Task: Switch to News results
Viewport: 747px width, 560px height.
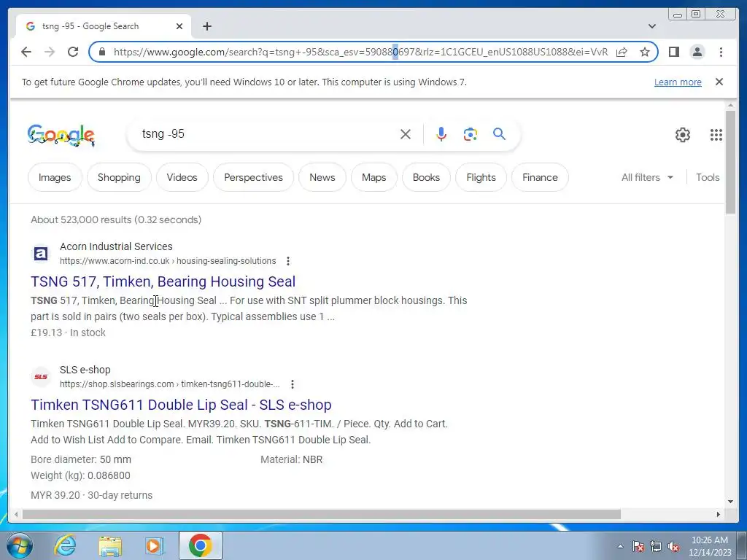Action: (322, 177)
